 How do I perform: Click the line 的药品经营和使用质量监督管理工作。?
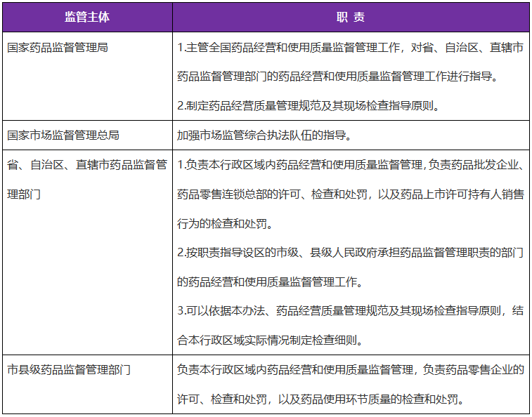(x=270, y=282)
